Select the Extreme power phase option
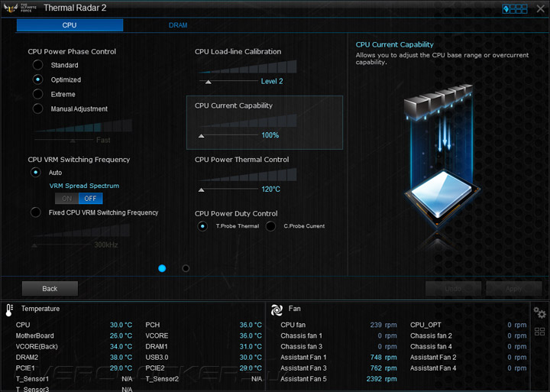 (38, 94)
